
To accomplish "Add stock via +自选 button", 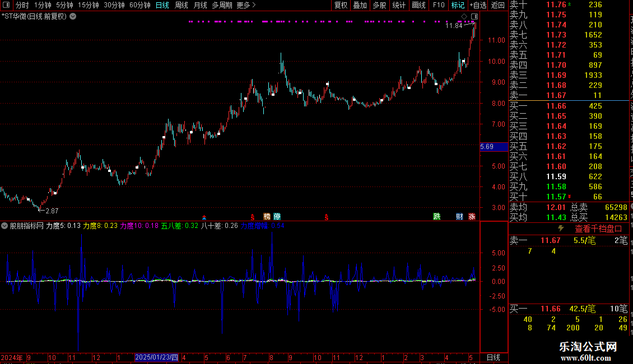I will pyautogui.click(x=478, y=5).
